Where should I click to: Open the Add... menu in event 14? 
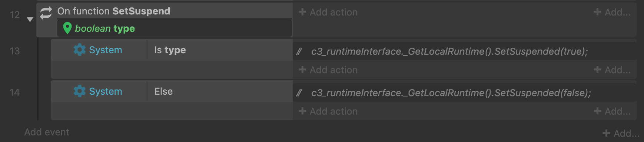click(612, 111)
